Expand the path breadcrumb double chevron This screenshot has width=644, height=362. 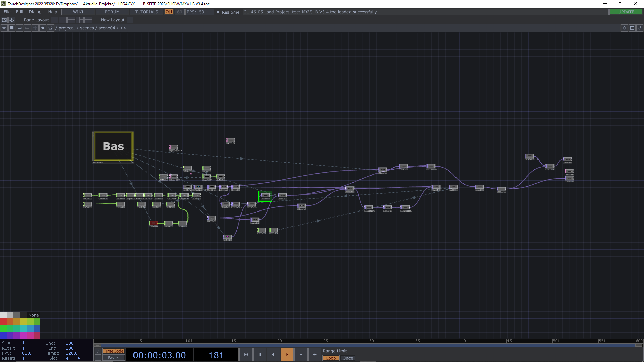pos(123,28)
